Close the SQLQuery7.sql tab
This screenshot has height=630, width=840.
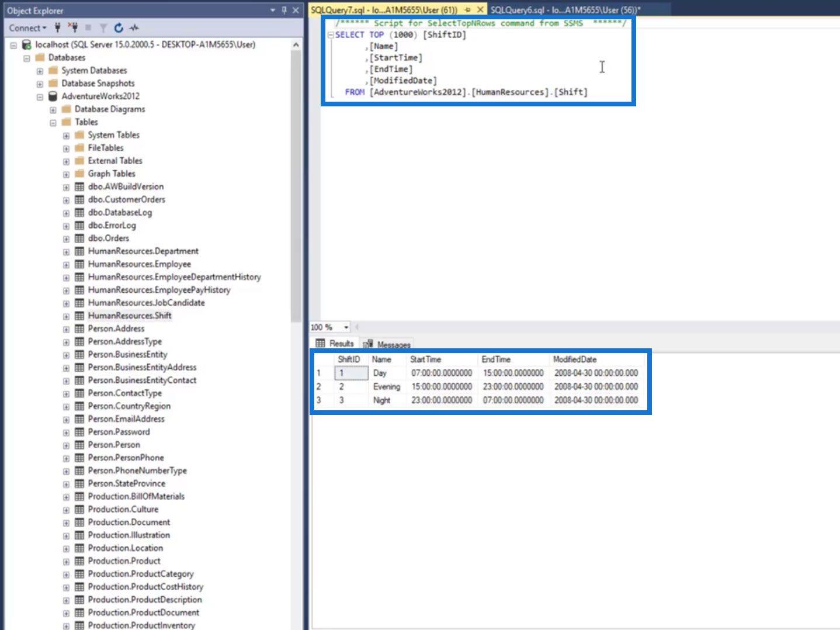(480, 10)
